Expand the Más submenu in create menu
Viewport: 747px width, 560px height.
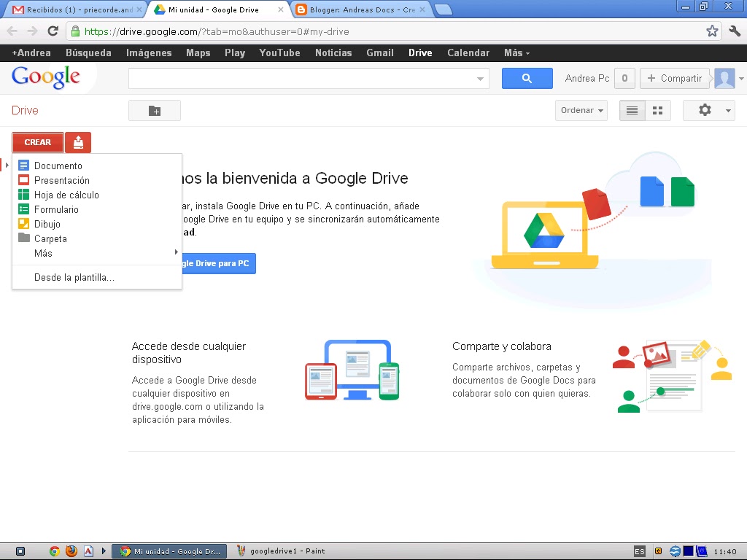97,253
